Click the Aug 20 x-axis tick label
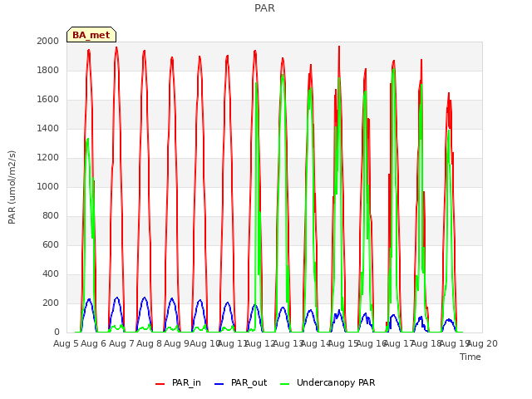This screenshot has height=399, width=532. coord(482,343)
